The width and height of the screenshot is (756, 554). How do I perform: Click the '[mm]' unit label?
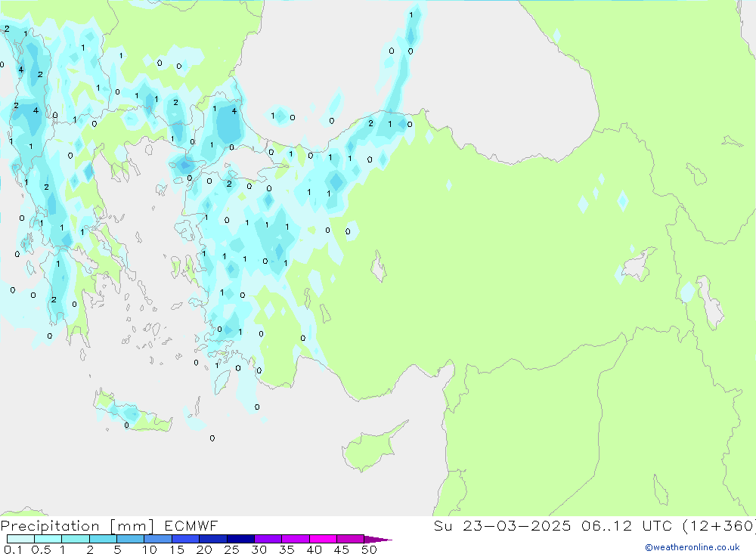click(132, 526)
